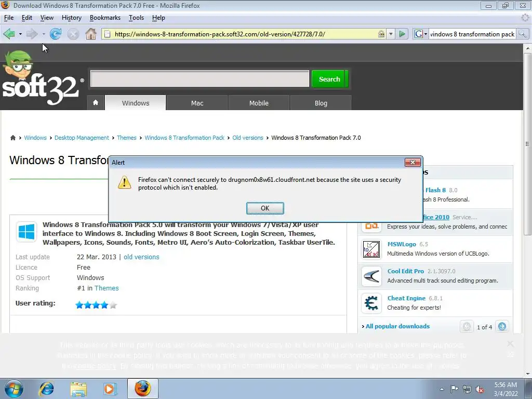Click the previous page arrow beside 1 of 4
This screenshot has height=399, width=532.
click(467, 326)
